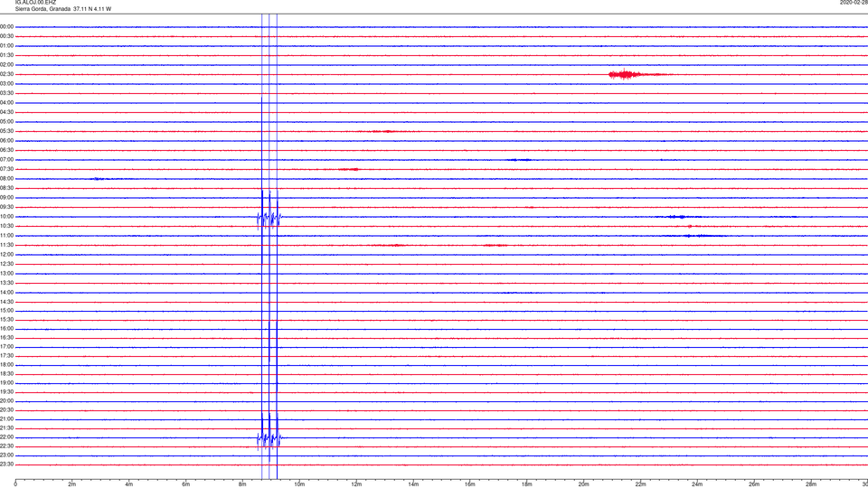Click the 18m axis tick label
This screenshot has height=488, width=868.
526,484
